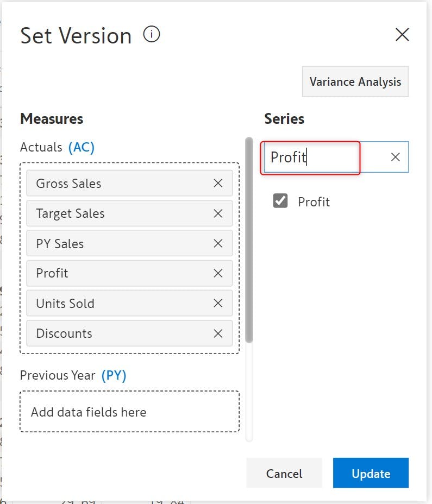Remove Target Sales measure chip
432x504 pixels.
218,213
